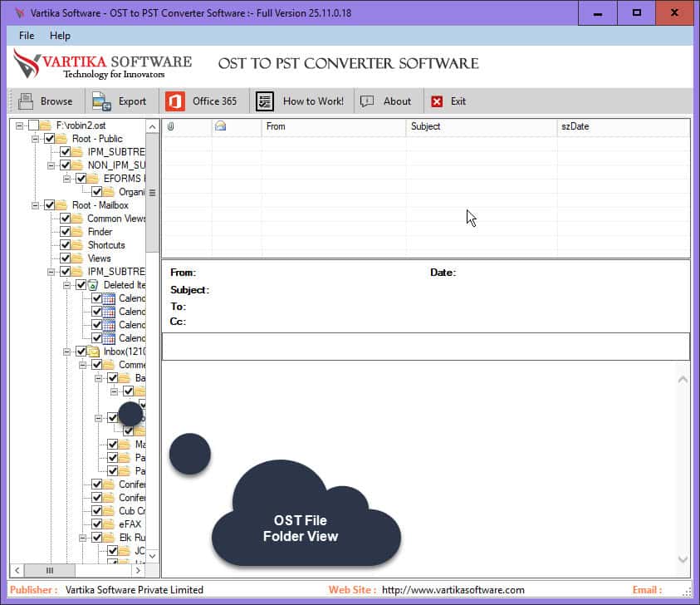
Task: Click the Cub Cr folder icon
Action: point(109,511)
